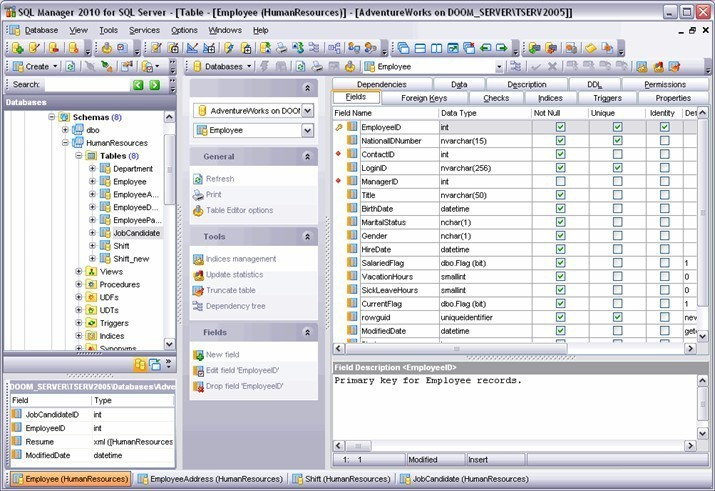The height and width of the screenshot is (491, 715).
Task: Click the Update statistics icon
Action: pyautogui.click(x=198, y=275)
